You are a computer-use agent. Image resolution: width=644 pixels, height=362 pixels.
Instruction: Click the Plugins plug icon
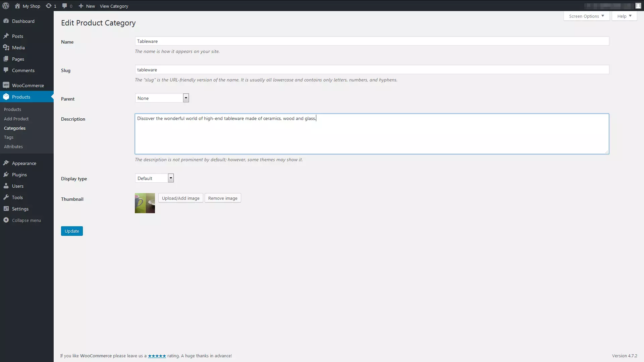6,174
